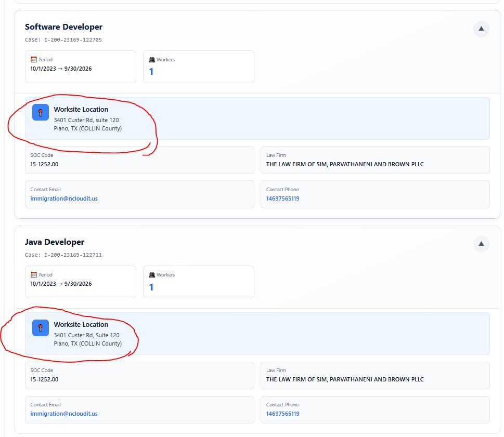The image size is (504, 437).
Task: Click the period dates in Java Developer card
Action: pyautogui.click(x=61, y=284)
